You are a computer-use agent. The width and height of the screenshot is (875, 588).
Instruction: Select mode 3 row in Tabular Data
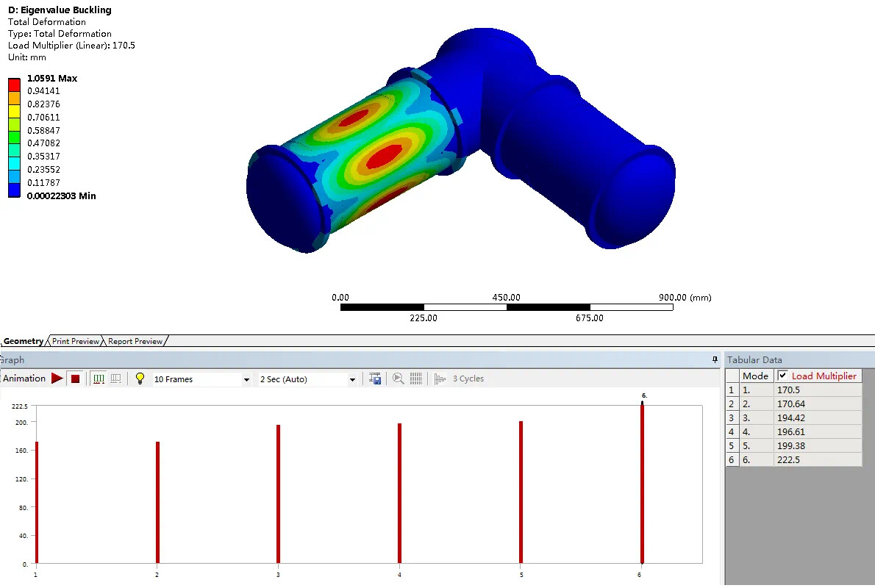click(756, 417)
